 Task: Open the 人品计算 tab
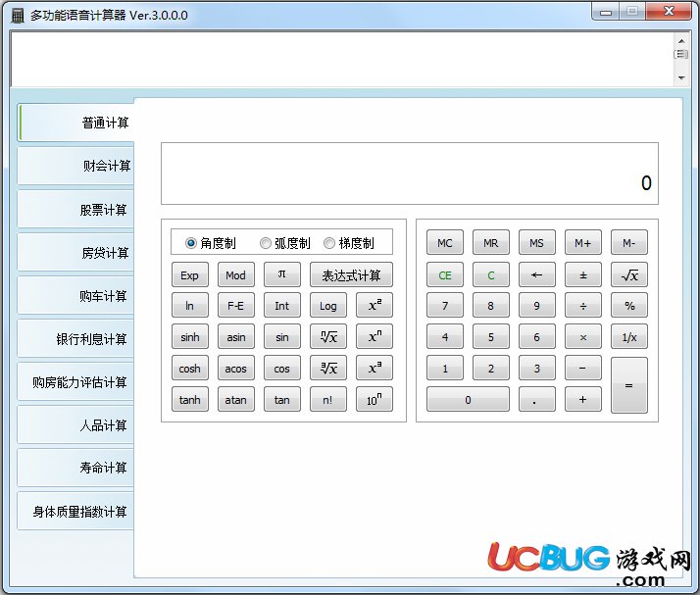tap(75, 425)
